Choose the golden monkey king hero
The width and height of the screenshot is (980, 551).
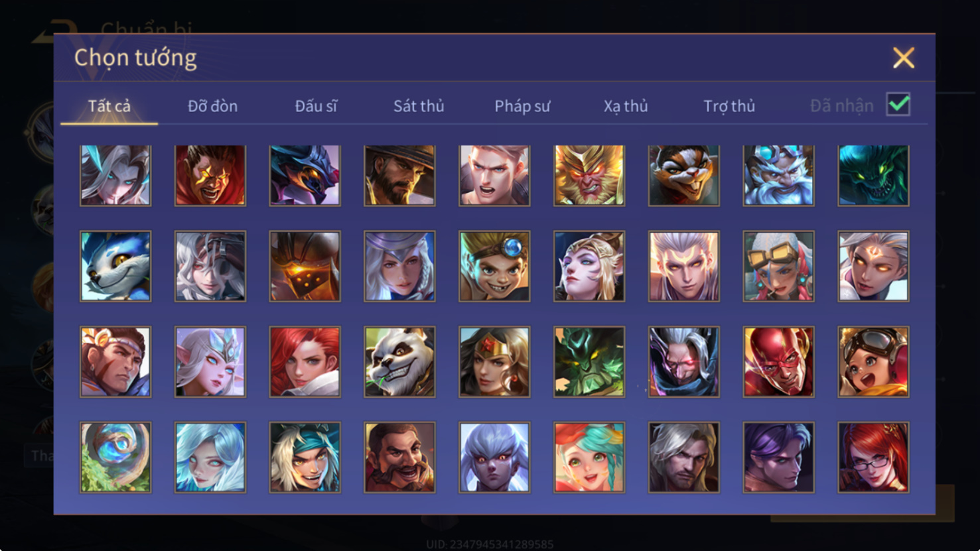(x=589, y=176)
